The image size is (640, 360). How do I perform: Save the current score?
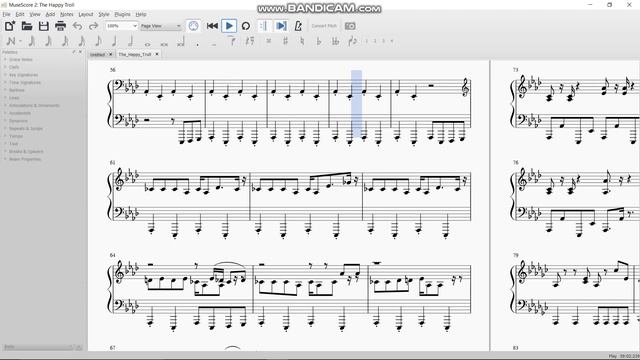[44, 26]
